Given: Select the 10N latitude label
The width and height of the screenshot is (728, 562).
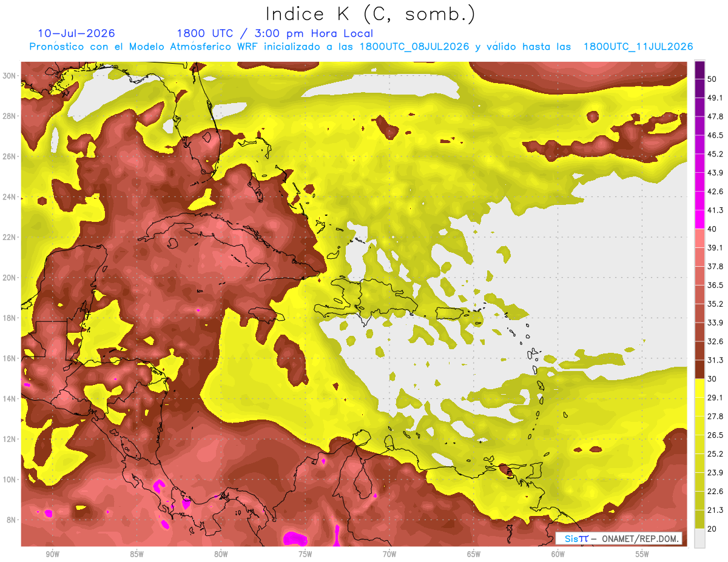Looking at the screenshot, I should pos(10,480).
